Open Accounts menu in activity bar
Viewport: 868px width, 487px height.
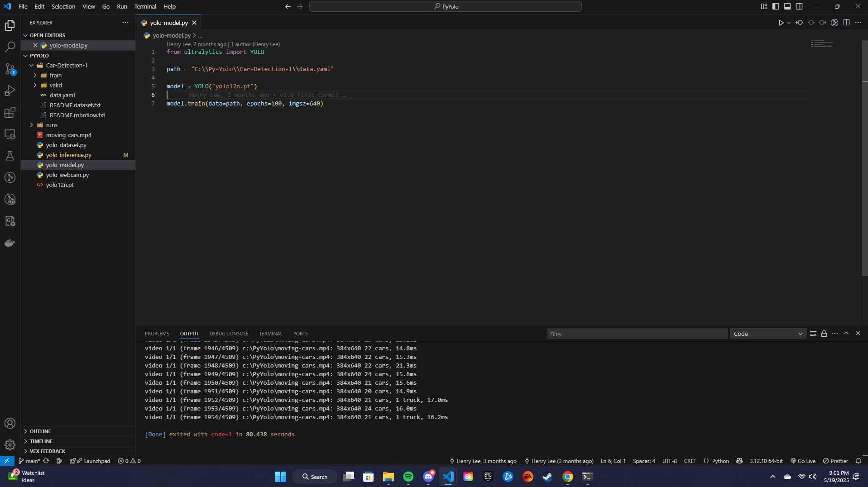(10, 423)
